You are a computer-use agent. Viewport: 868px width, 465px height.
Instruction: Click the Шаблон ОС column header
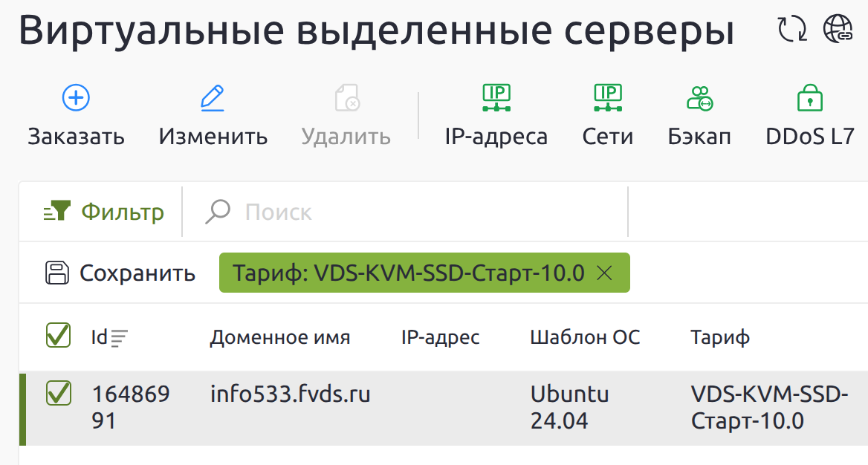585,338
